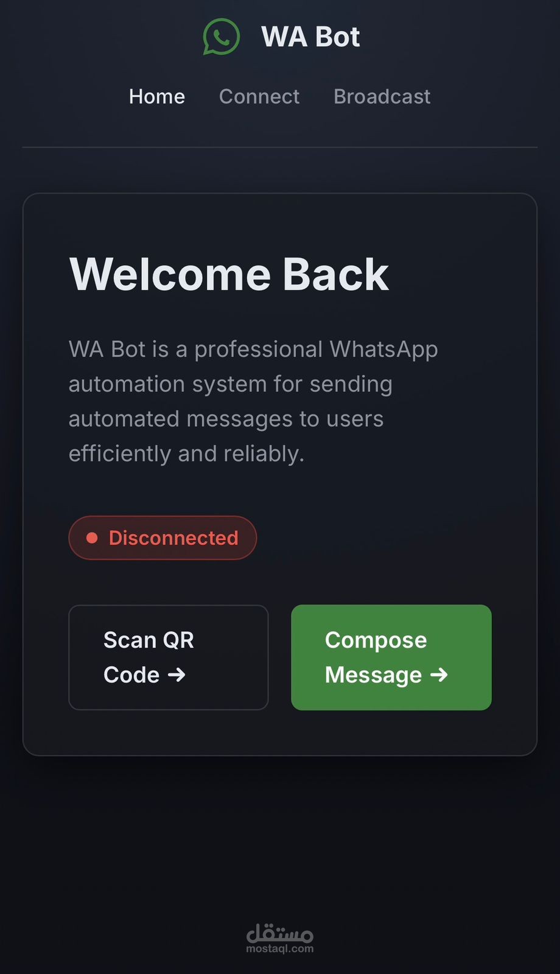Image resolution: width=560 pixels, height=974 pixels.
Task: Click the green Compose Message button
Action: [x=391, y=657]
